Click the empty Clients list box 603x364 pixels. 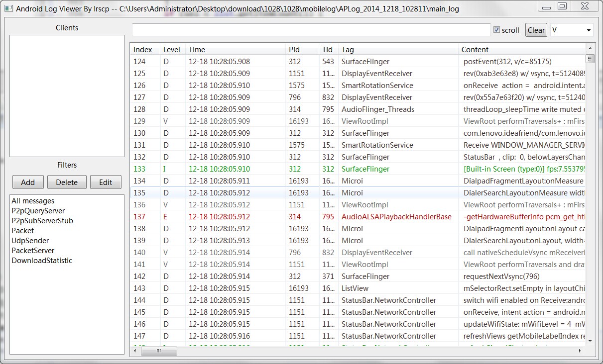click(x=67, y=96)
